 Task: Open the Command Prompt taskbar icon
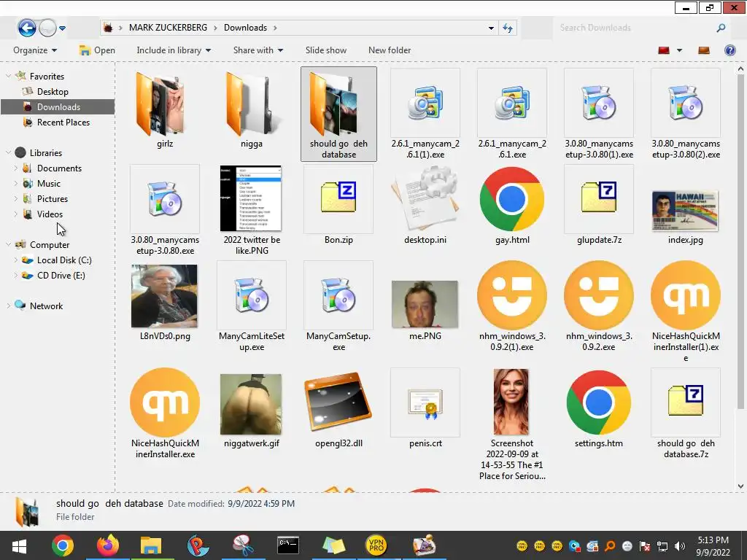click(x=288, y=545)
